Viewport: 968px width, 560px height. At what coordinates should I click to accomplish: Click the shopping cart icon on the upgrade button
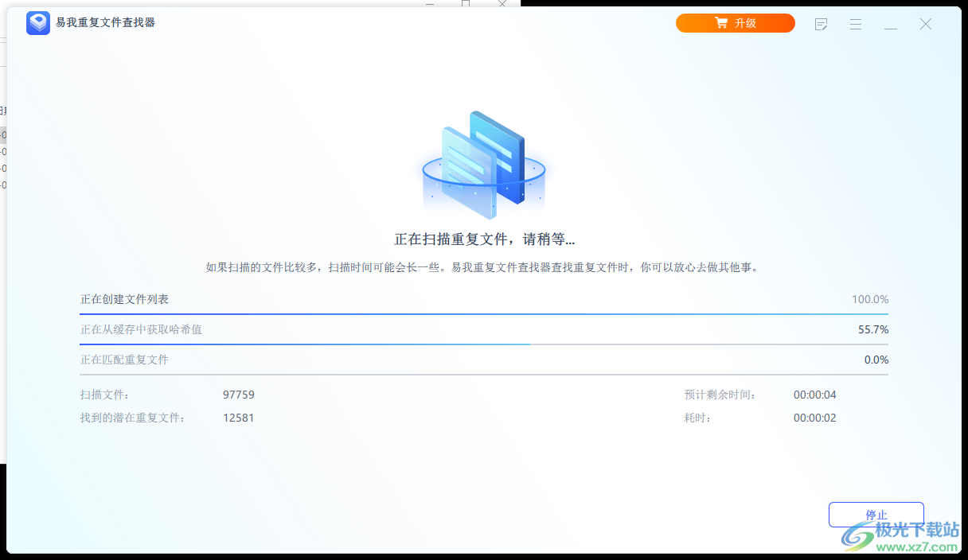[721, 23]
